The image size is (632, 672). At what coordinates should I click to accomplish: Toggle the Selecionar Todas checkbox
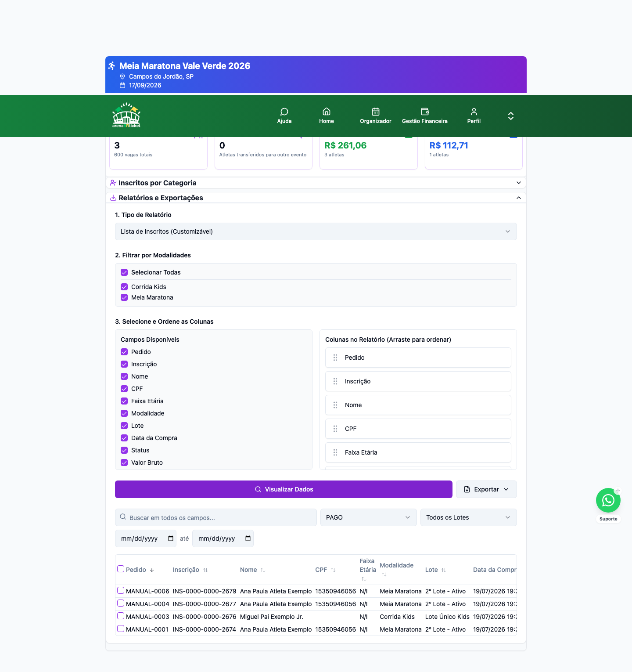pos(124,272)
